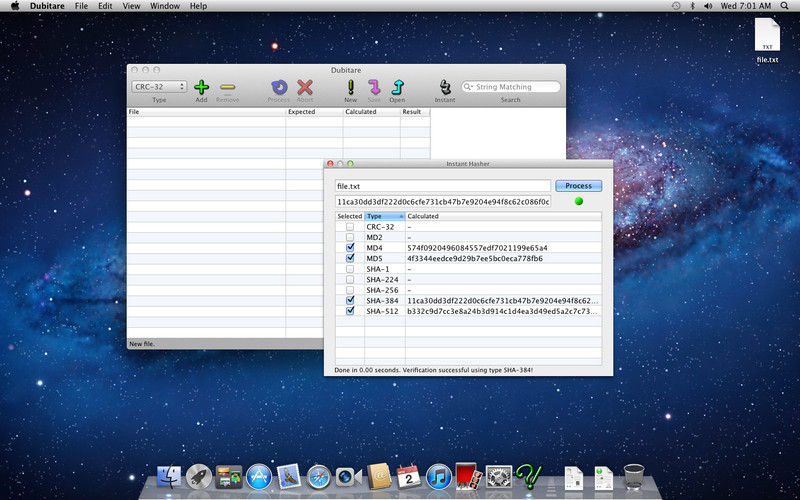This screenshot has height=500, width=800.
Task: Click the Bluetooth icon in menu bar
Action: pyautogui.click(x=692, y=6)
